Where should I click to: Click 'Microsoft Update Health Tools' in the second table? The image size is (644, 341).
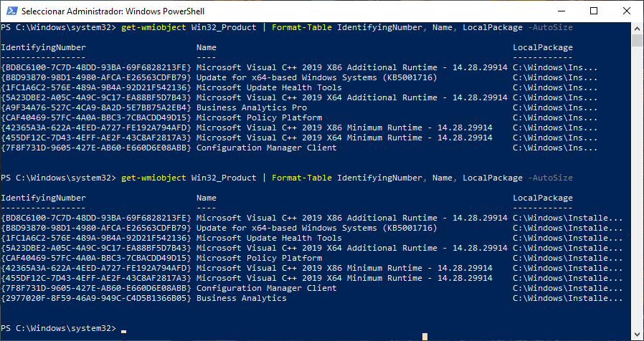[x=269, y=238]
